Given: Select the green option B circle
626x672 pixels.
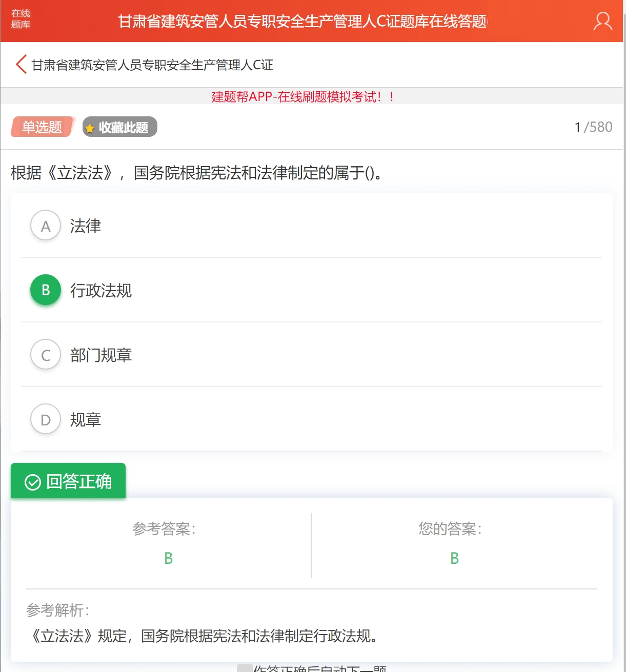Looking at the screenshot, I should (x=46, y=290).
